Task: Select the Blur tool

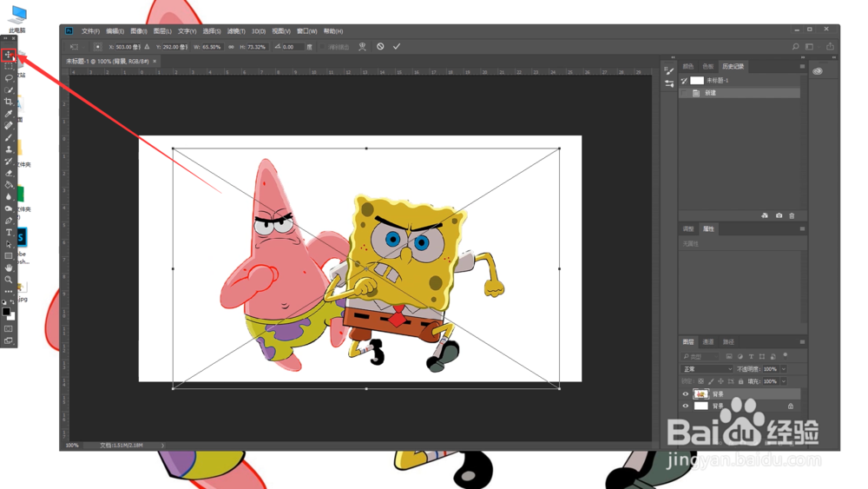Action: point(9,196)
